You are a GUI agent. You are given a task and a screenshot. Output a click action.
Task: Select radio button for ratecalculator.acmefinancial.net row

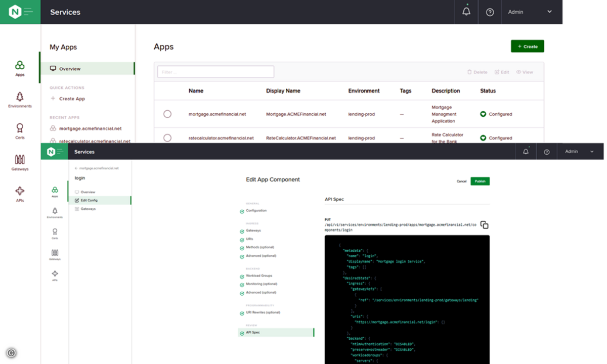point(167,138)
